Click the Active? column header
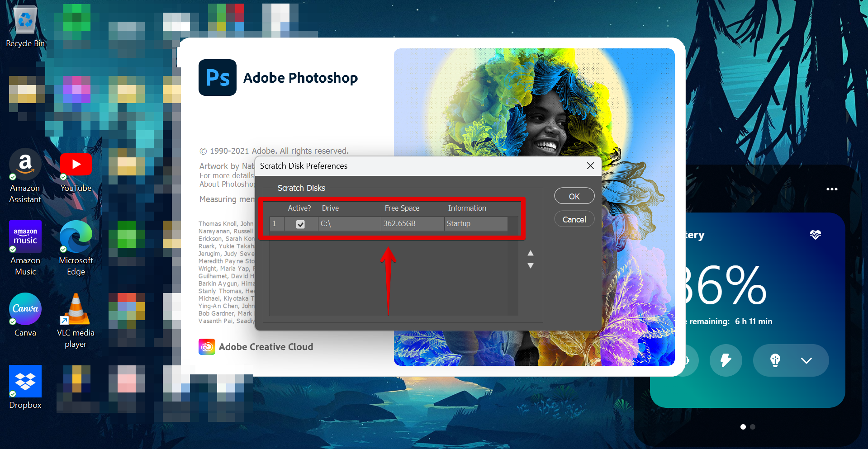The width and height of the screenshot is (868, 449). [299, 208]
